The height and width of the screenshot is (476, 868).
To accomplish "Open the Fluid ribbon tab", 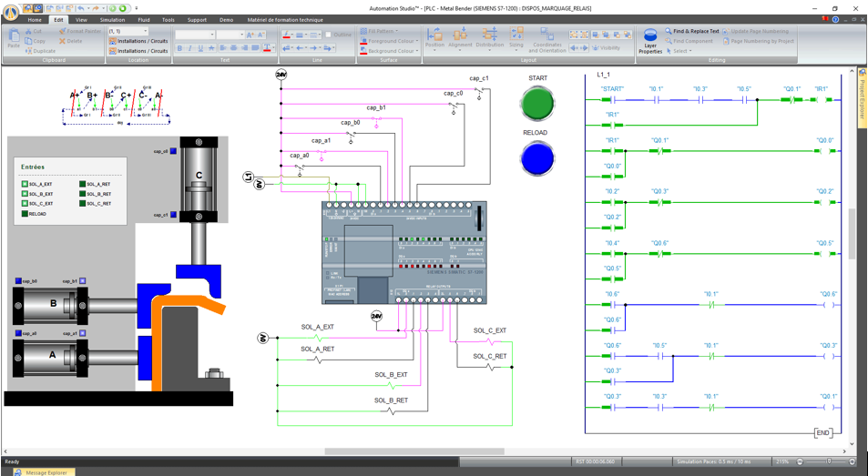I will [144, 19].
